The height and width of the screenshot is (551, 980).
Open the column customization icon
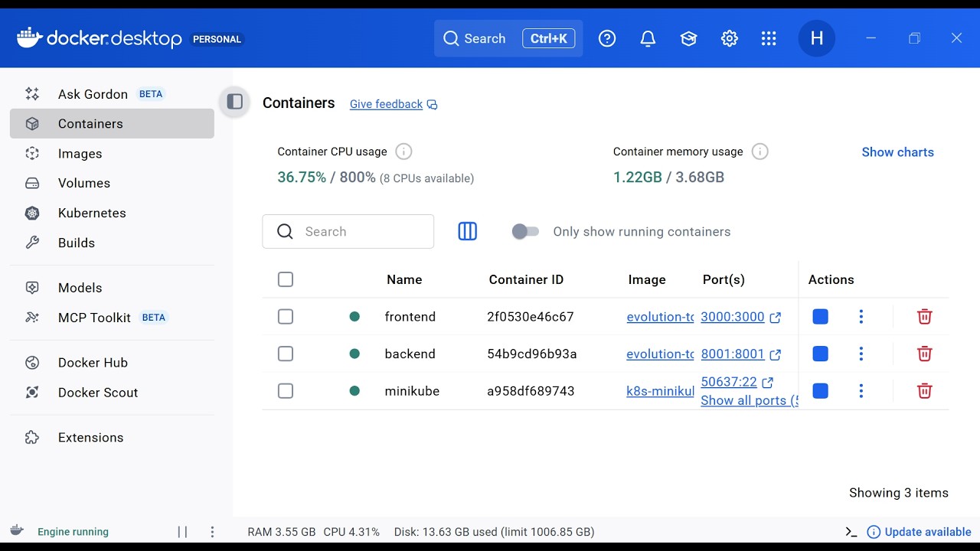tap(467, 231)
